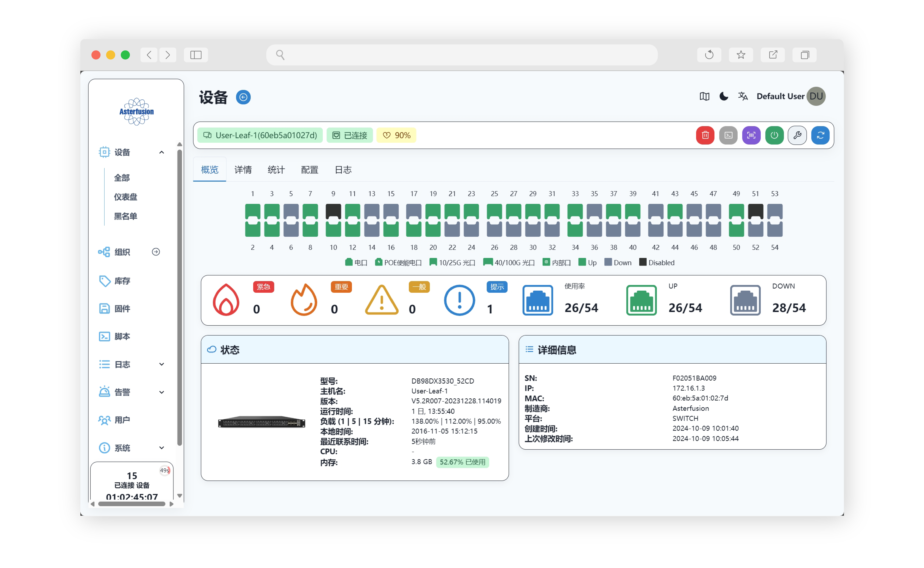Screen dimensions: 924x568
Task: Select port 26 in the bottom row
Action: coord(494,229)
